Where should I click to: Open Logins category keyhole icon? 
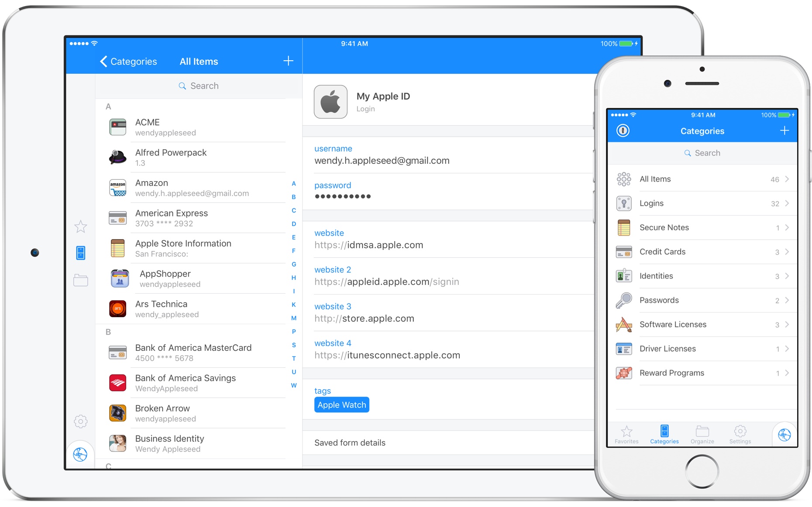click(624, 203)
